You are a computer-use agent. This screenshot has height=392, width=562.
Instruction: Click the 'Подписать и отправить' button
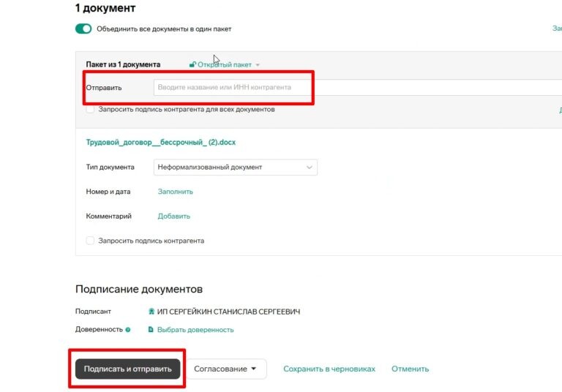tap(127, 369)
